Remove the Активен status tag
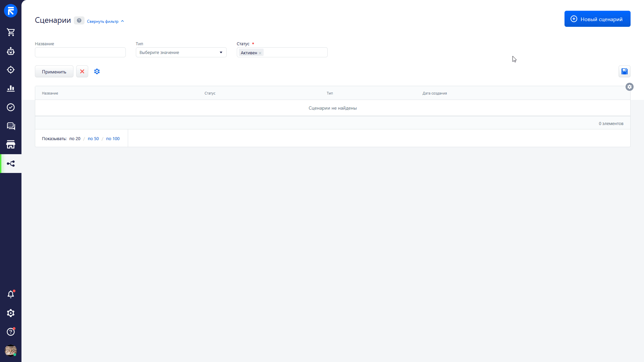The width and height of the screenshot is (644, 362). (x=260, y=53)
